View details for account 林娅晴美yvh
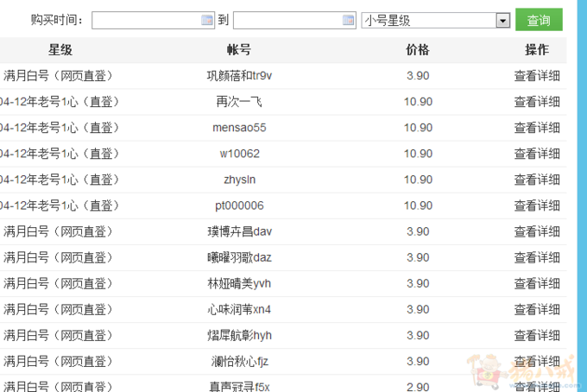The height and width of the screenshot is (392, 587). (537, 283)
